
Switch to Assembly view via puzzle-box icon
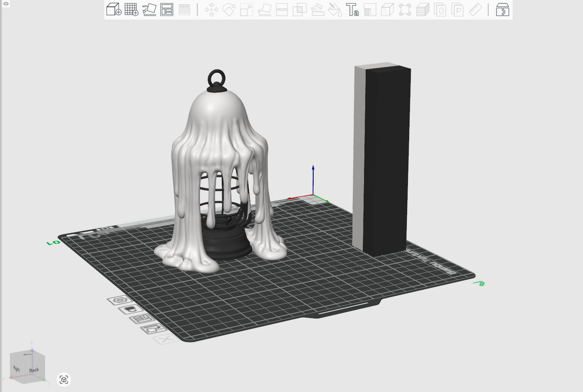(502, 9)
